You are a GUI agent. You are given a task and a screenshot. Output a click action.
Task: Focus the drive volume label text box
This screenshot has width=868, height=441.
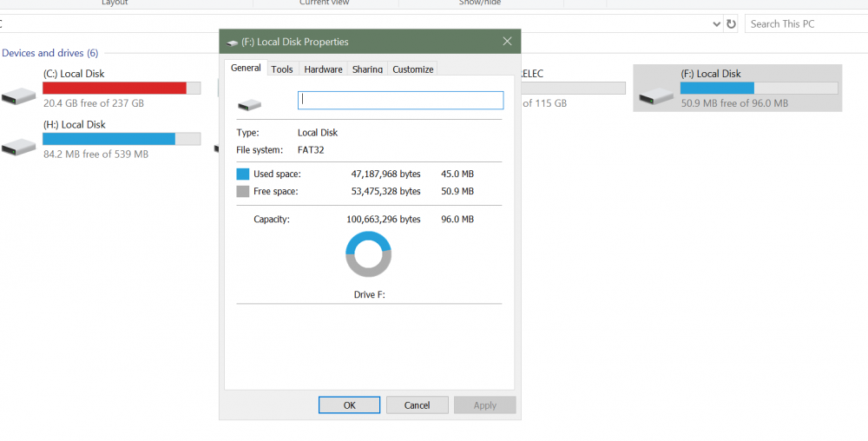click(x=400, y=101)
